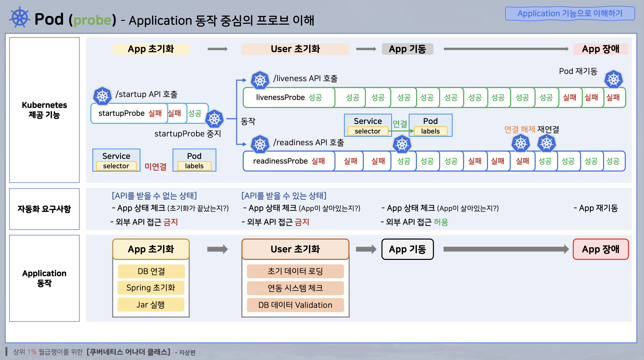Click the Kubernetes logo beside the Pod title
This screenshot has width=644, height=360.
click(x=20, y=17)
